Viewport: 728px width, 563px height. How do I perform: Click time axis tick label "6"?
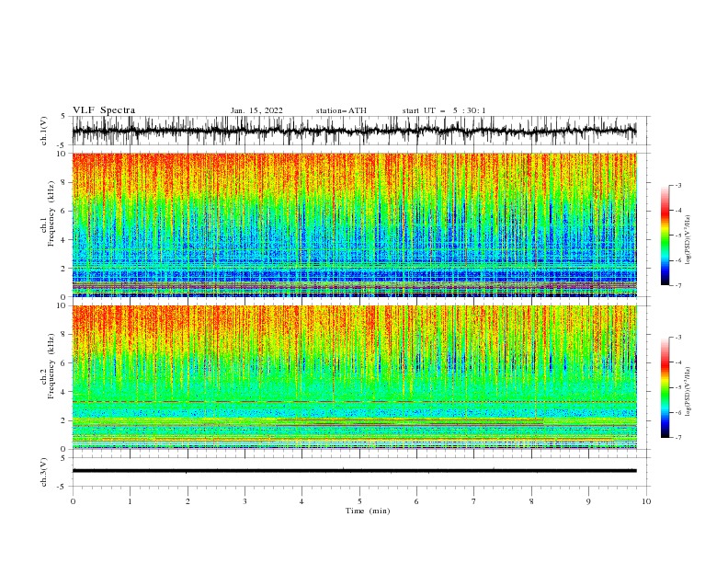416,501
